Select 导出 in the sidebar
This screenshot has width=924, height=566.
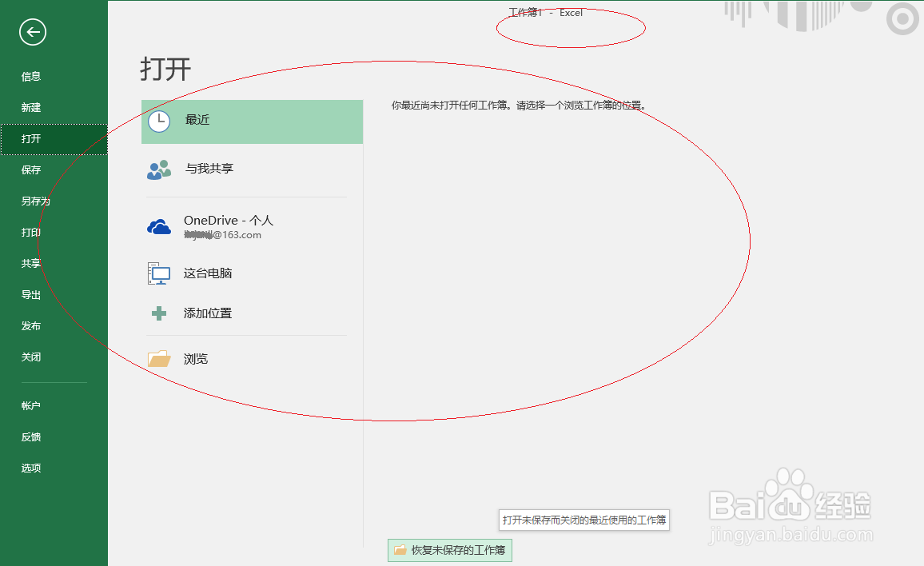pos(31,295)
